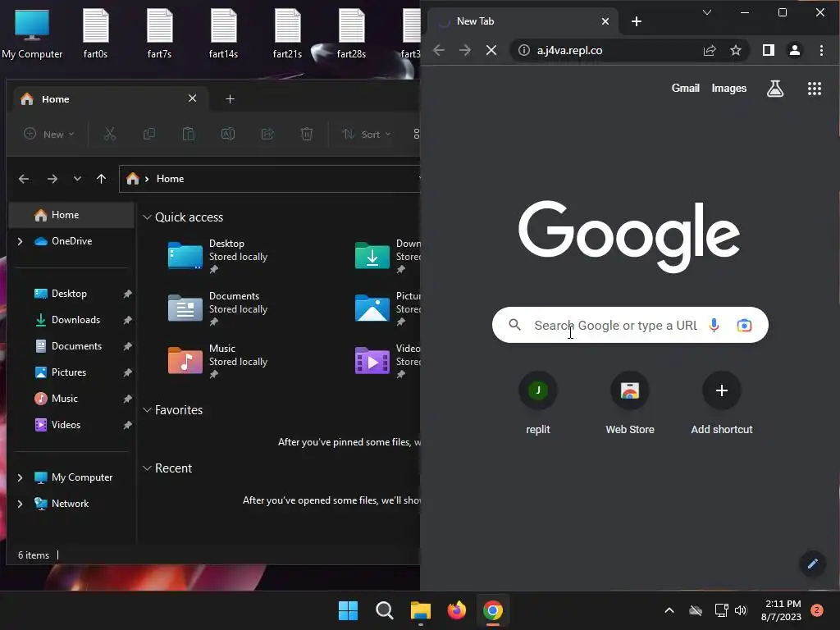
Task: Add shortcut on the new tab page
Action: (722, 404)
